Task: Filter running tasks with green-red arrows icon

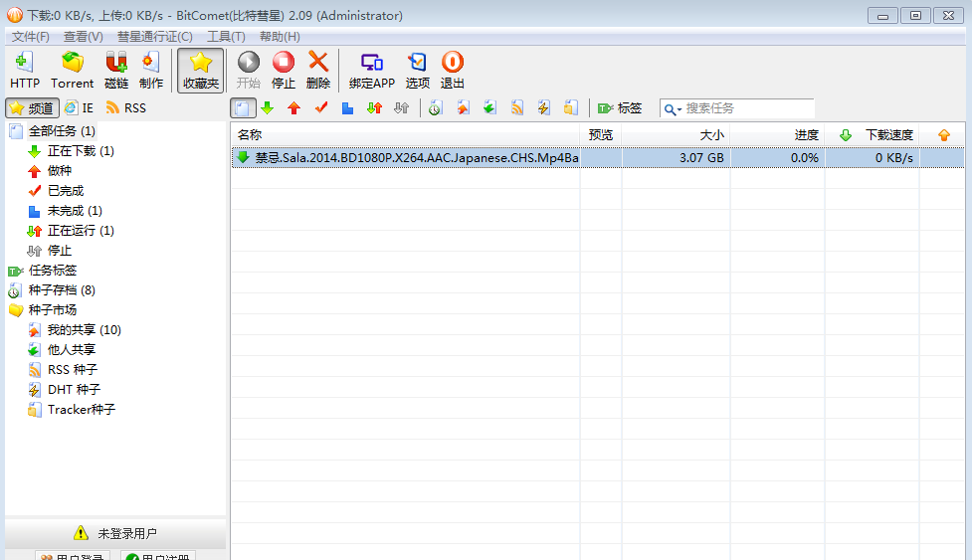Action: (374, 108)
